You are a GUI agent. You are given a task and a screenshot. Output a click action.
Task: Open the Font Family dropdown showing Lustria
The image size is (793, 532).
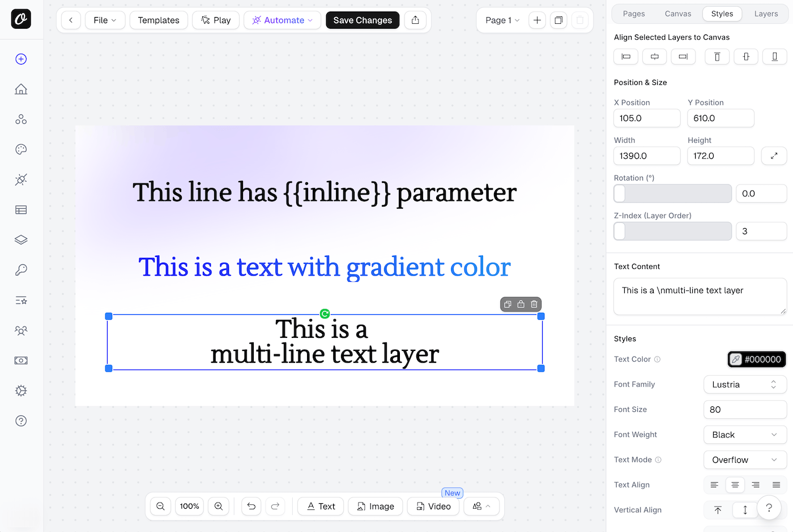tap(744, 384)
